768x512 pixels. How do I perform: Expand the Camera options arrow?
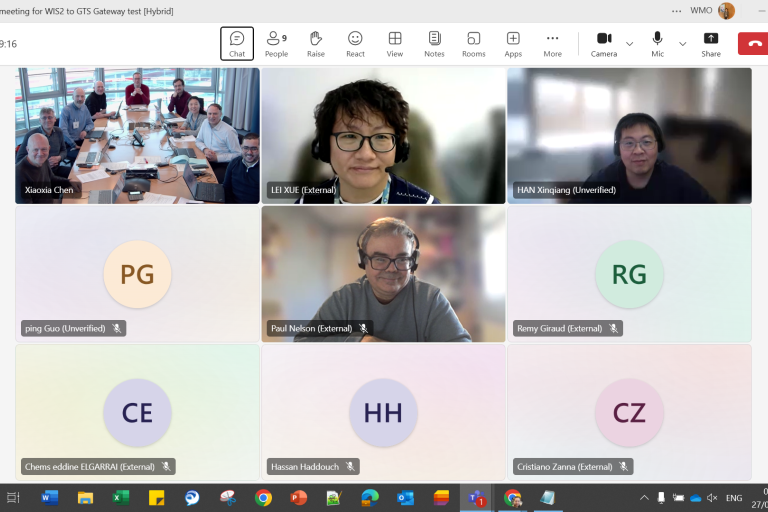point(630,44)
